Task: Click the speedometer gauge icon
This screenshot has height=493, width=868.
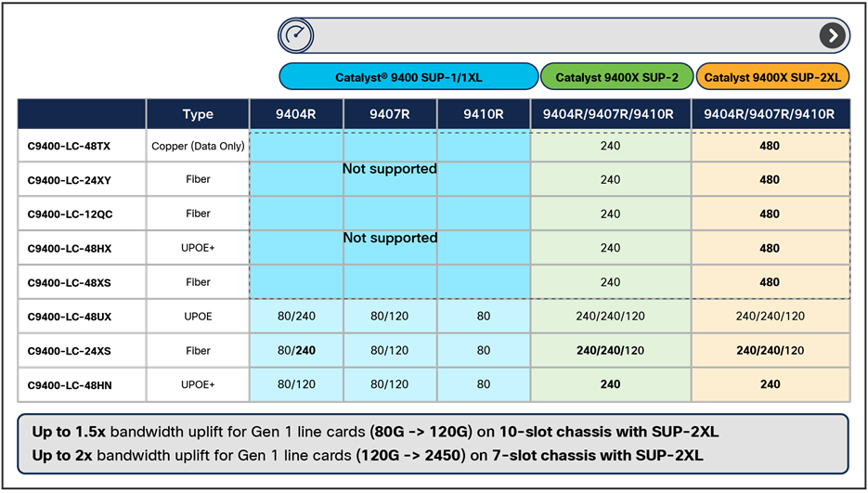Action: (x=296, y=35)
